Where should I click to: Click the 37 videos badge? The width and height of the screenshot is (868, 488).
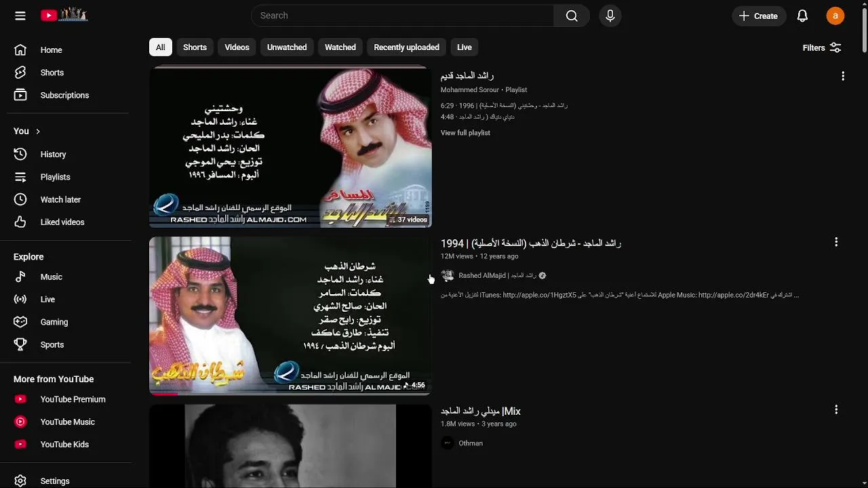point(408,220)
